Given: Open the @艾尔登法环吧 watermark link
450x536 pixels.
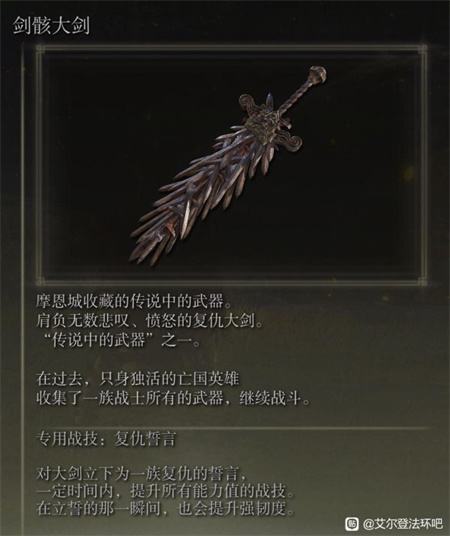Looking at the screenshot, I should point(403,523).
